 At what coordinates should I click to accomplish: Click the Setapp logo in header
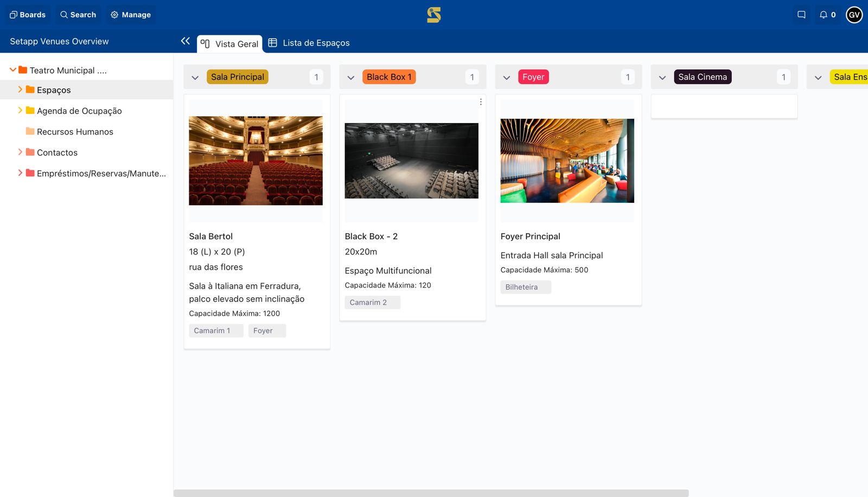click(x=433, y=15)
